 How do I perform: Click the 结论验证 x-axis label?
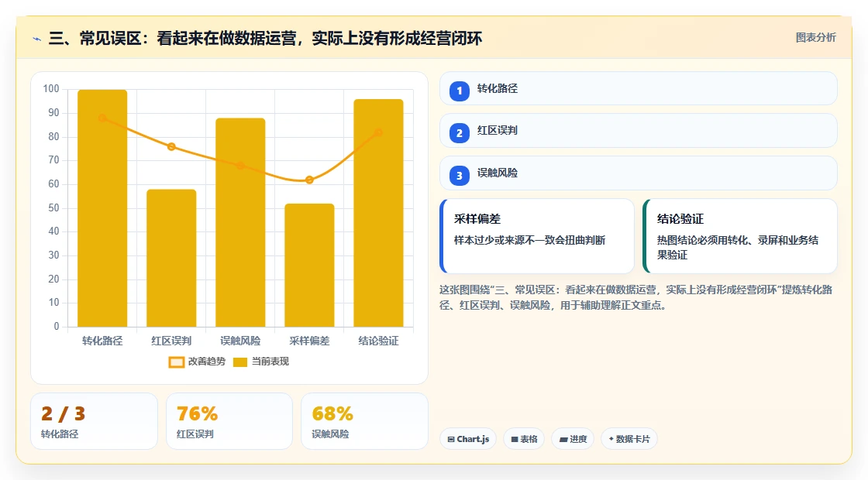(x=379, y=341)
